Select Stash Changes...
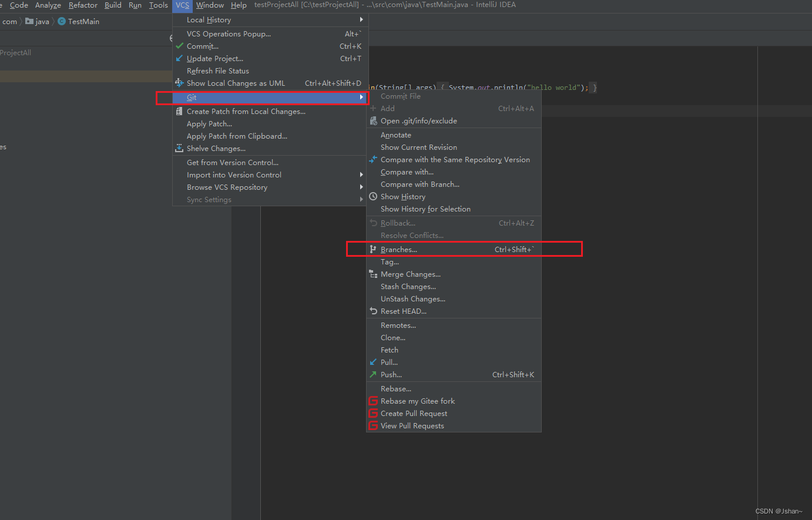Image resolution: width=812 pixels, height=520 pixels. (x=454, y=286)
